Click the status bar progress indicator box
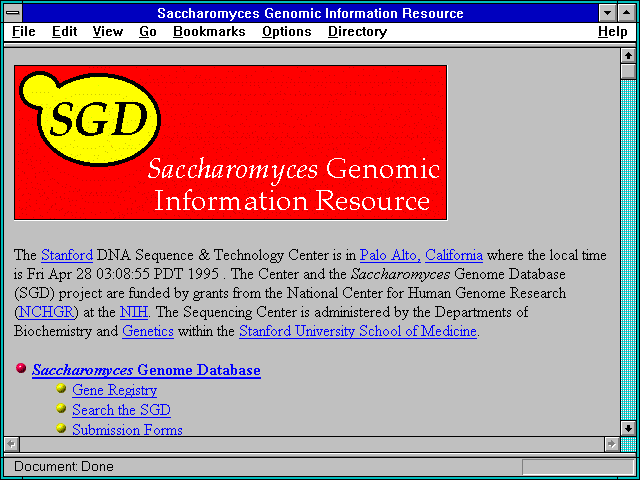Image resolution: width=640 pixels, height=480 pixels. point(578,467)
